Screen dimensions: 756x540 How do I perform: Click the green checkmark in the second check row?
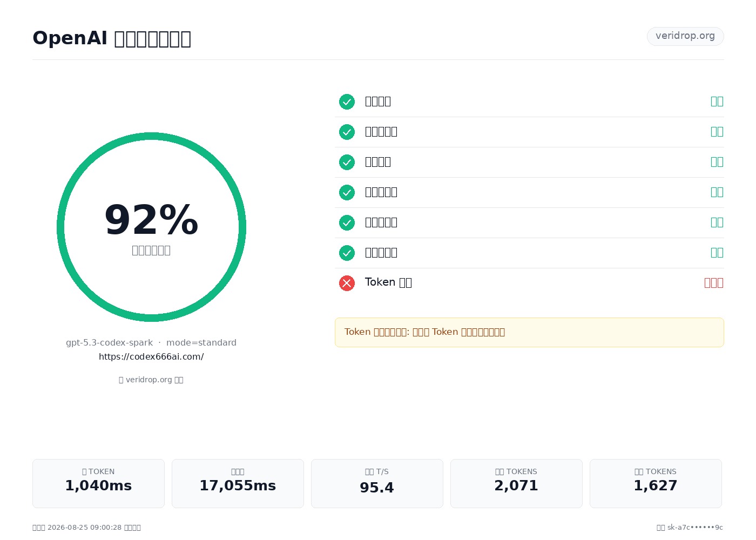coord(347,132)
